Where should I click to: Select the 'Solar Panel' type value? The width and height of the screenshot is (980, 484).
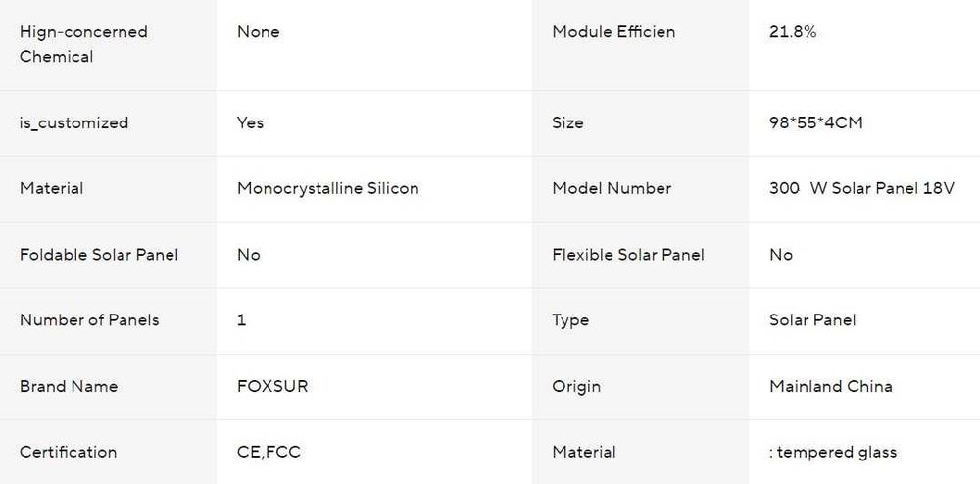click(x=812, y=320)
